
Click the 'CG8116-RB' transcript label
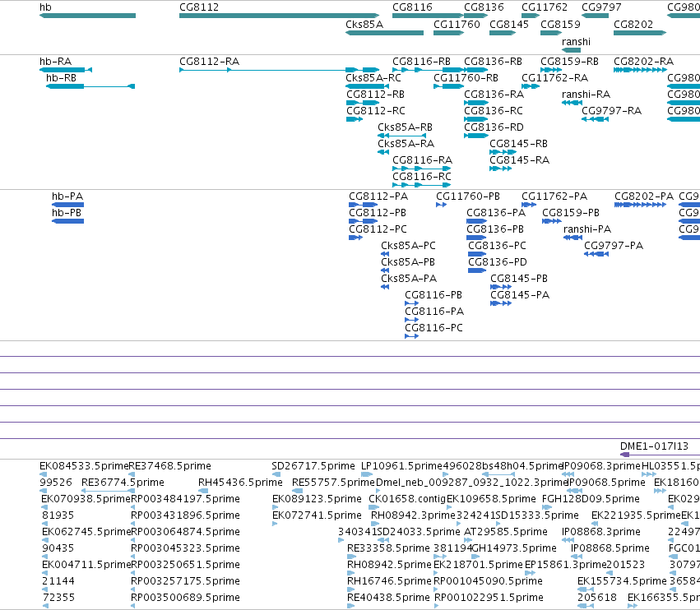tap(421, 62)
